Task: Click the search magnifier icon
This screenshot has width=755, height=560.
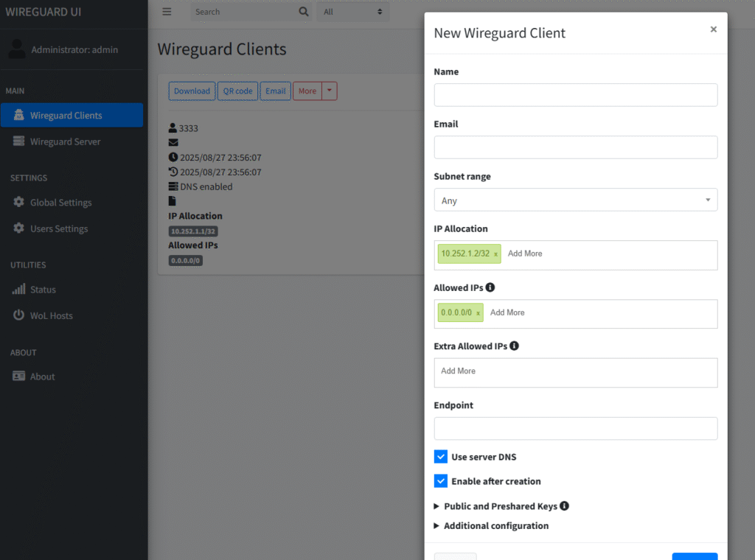Action: tap(304, 12)
